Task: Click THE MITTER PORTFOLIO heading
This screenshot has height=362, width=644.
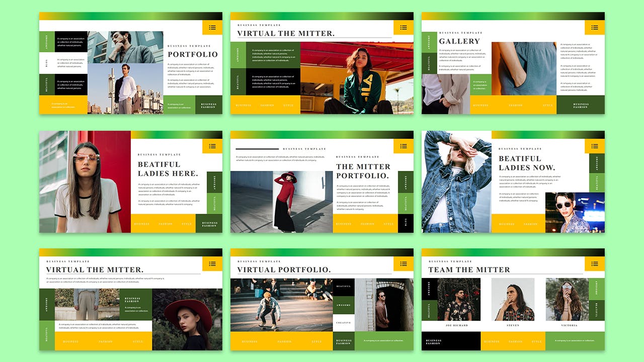Action: (x=363, y=171)
